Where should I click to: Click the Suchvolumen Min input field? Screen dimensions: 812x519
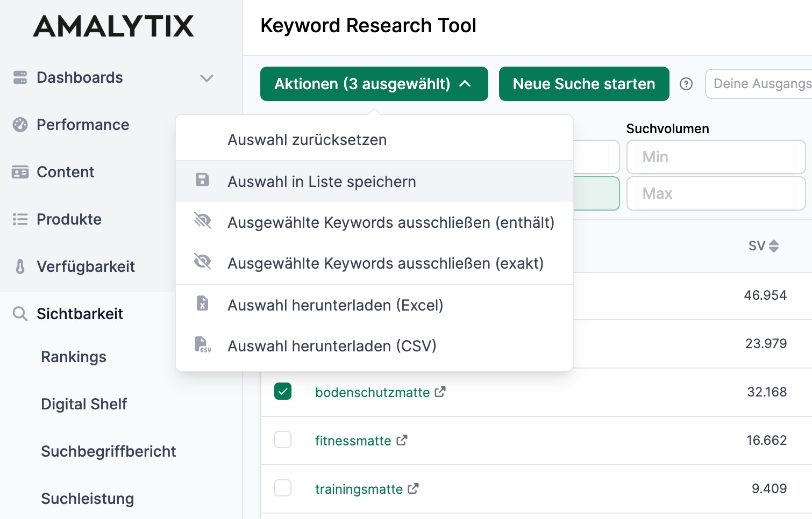716,157
